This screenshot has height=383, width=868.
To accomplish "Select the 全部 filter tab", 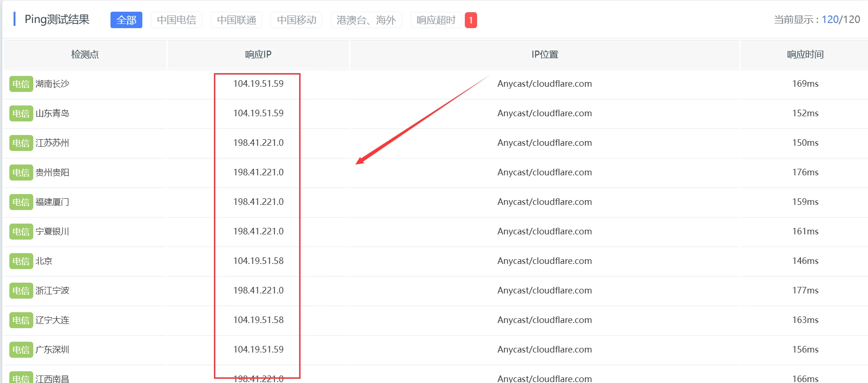I will tap(126, 20).
